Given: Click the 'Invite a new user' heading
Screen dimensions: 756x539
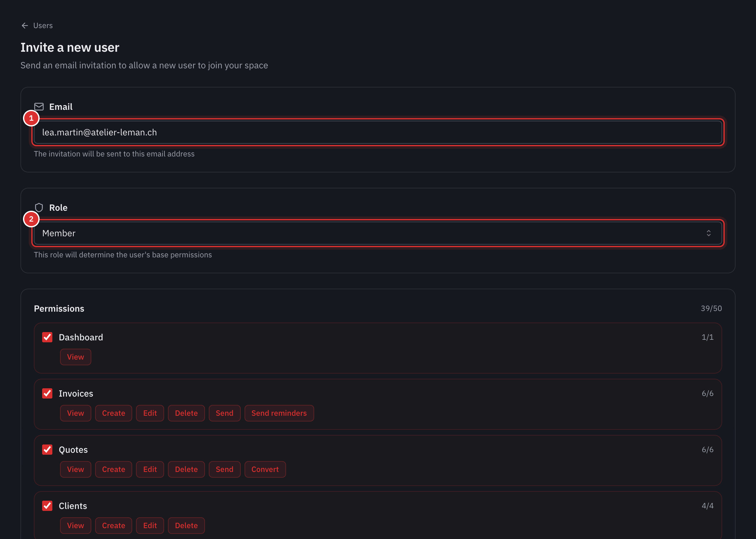Looking at the screenshot, I should (70, 48).
